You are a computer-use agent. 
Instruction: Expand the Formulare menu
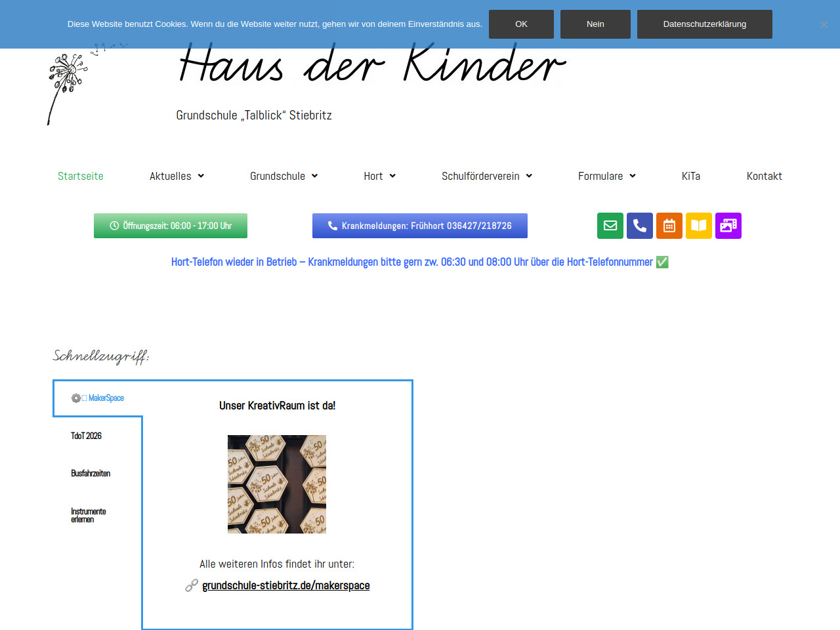click(x=633, y=176)
